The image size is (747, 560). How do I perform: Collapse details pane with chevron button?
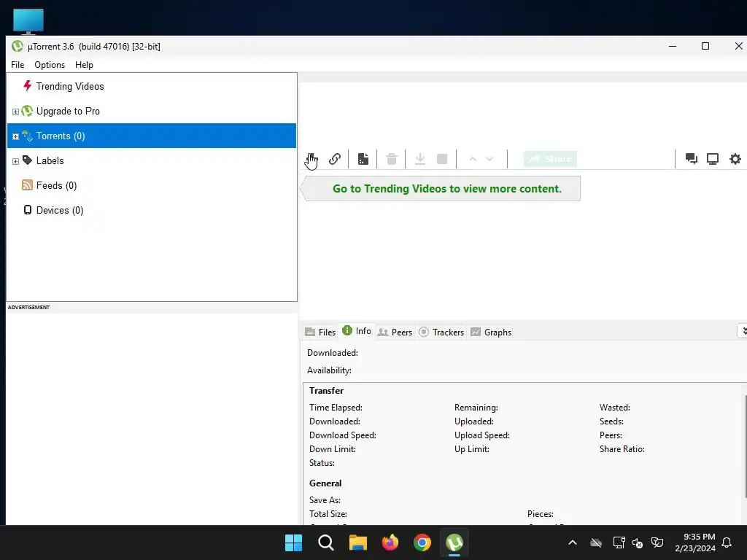(x=743, y=331)
